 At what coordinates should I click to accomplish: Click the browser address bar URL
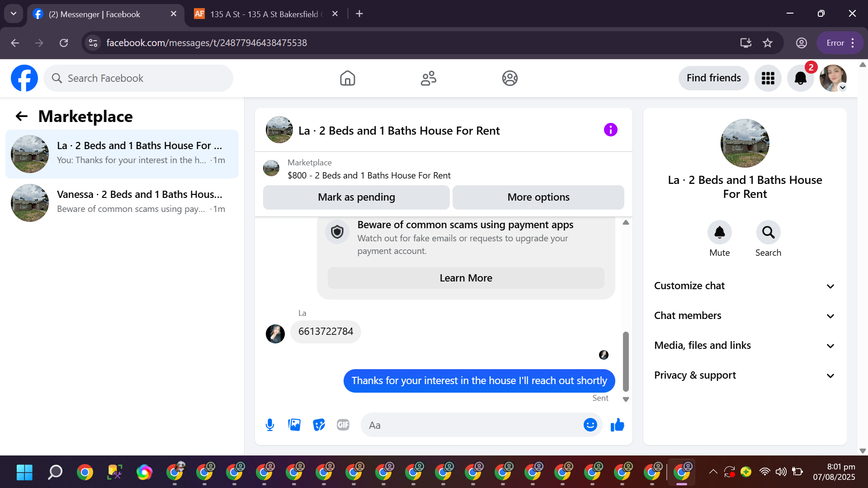tap(207, 43)
